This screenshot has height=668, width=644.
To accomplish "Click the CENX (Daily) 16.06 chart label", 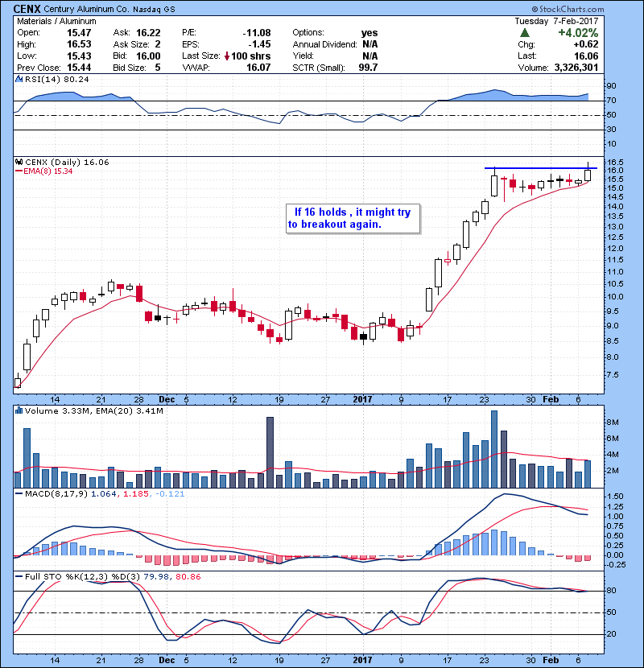I will click(x=67, y=162).
